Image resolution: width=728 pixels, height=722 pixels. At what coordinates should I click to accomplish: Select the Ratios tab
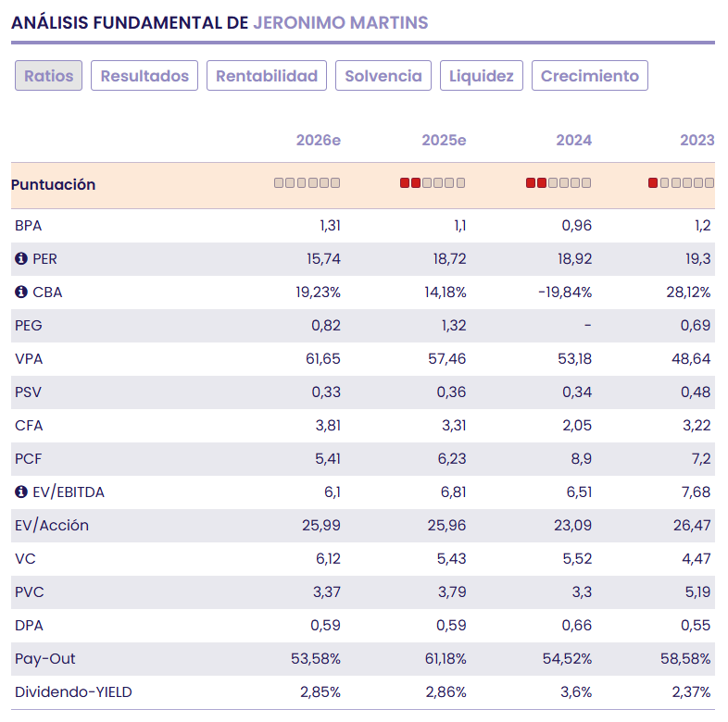click(49, 76)
